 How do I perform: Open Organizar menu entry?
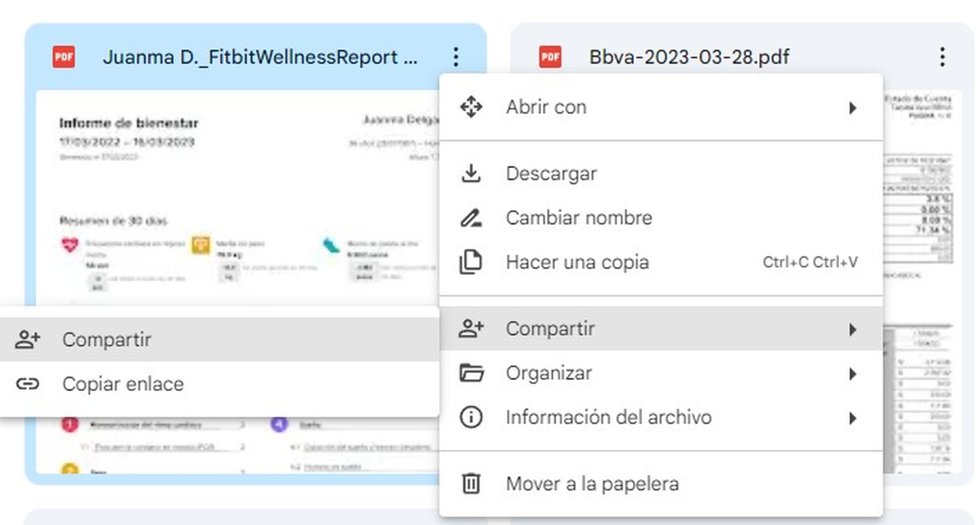pyautogui.click(x=661, y=373)
